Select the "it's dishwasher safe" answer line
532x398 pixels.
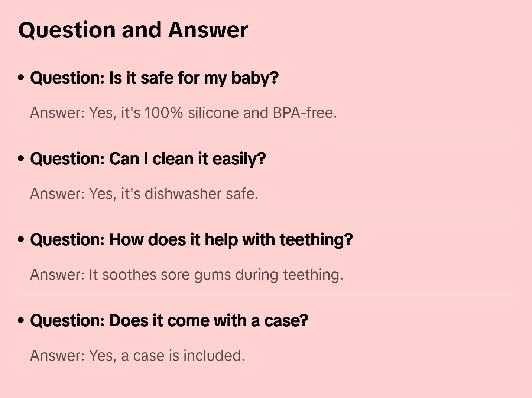click(144, 194)
